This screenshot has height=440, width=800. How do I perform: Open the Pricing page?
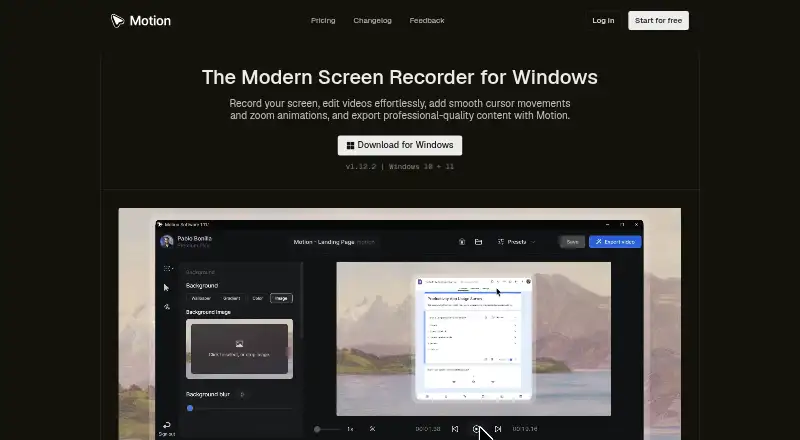323,21
